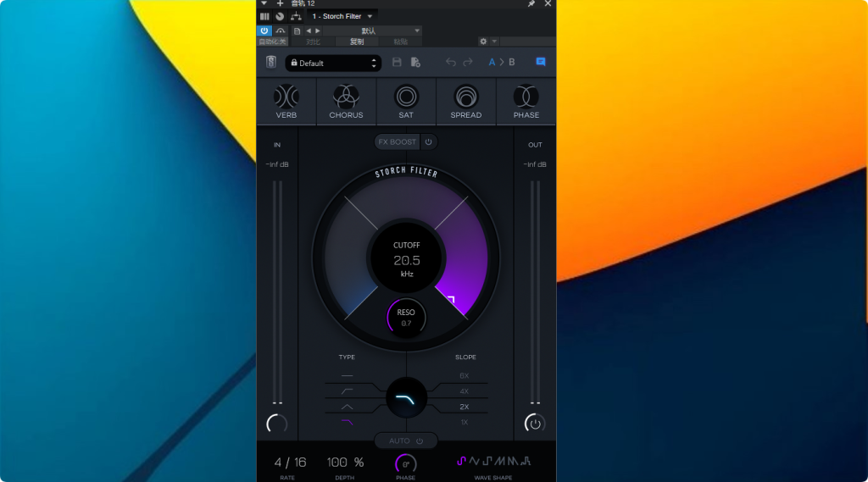Switch A > B comparison state

502,63
